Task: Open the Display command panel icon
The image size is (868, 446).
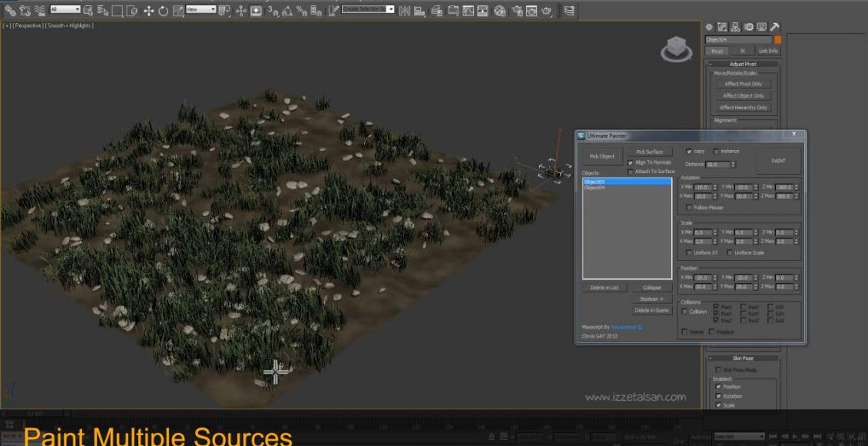Action: coord(761,27)
